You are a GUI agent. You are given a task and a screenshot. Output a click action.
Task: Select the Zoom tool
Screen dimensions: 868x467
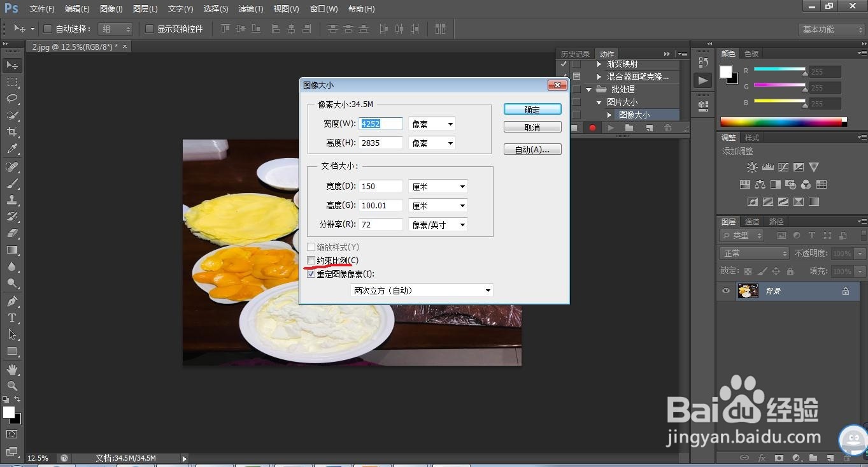[x=11, y=385]
